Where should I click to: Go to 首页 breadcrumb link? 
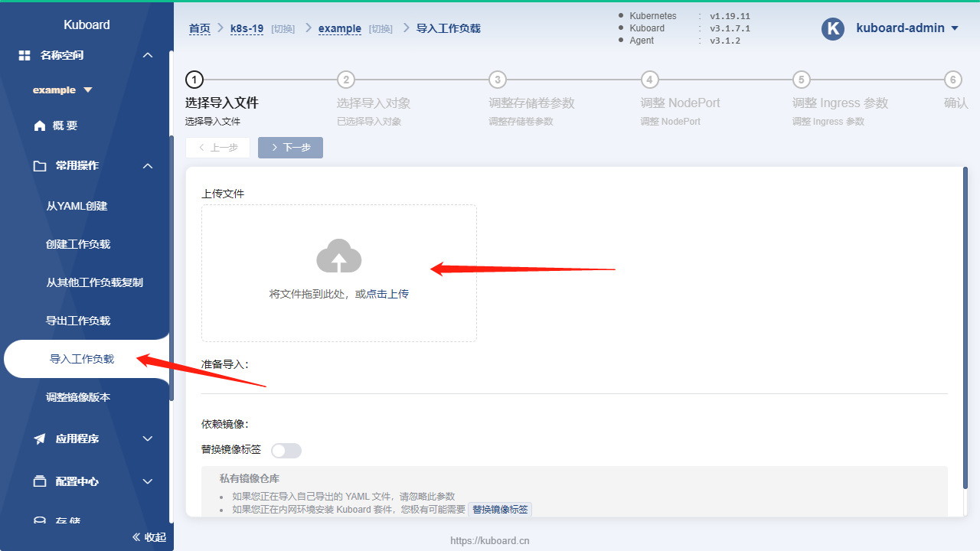coord(200,28)
